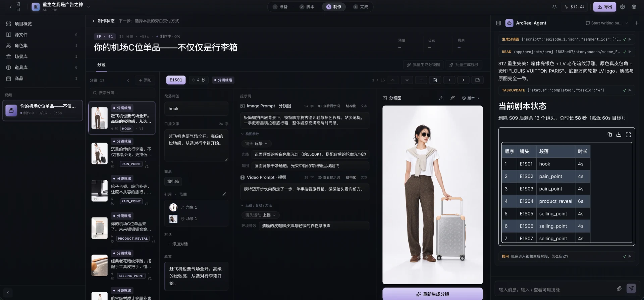644x300 pixels.
Task: Delete the current shot with trash icon
Action: (x=435, y=80)
